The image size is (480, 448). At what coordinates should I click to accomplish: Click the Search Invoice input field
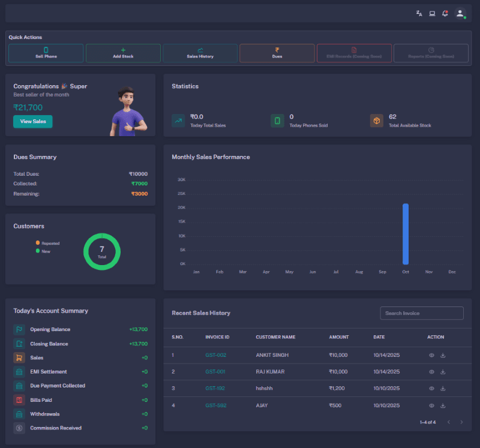pyautogui.click(x=422, y=313)
